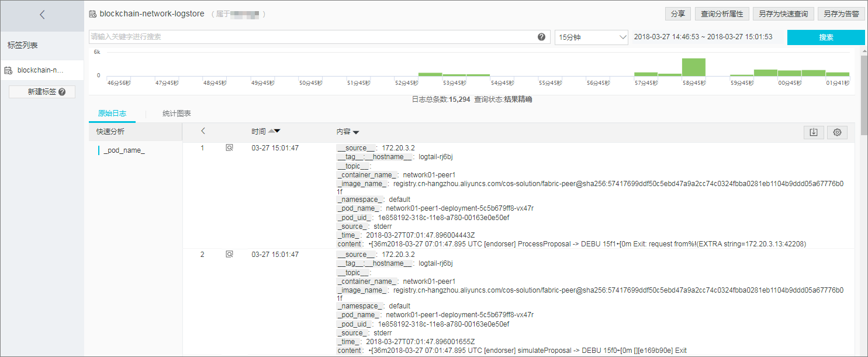The image size is (868, 357).
Task: Click the logstore icon beside blockchain-network-logstore title
Action: click(x=93, y=13)
